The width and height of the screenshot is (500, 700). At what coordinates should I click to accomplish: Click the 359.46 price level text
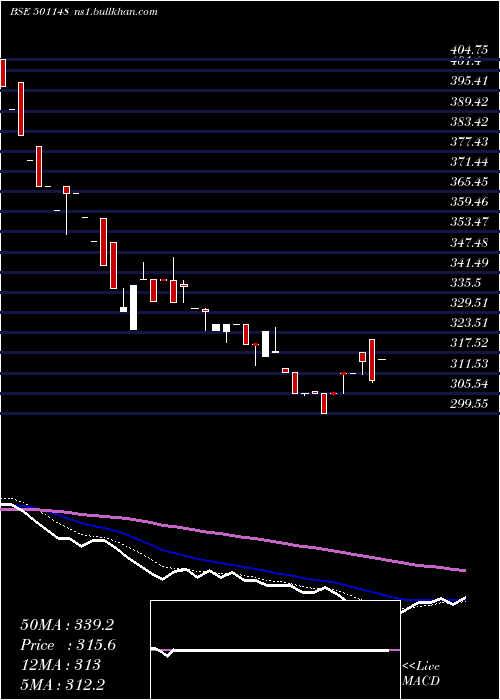[469, 202]
